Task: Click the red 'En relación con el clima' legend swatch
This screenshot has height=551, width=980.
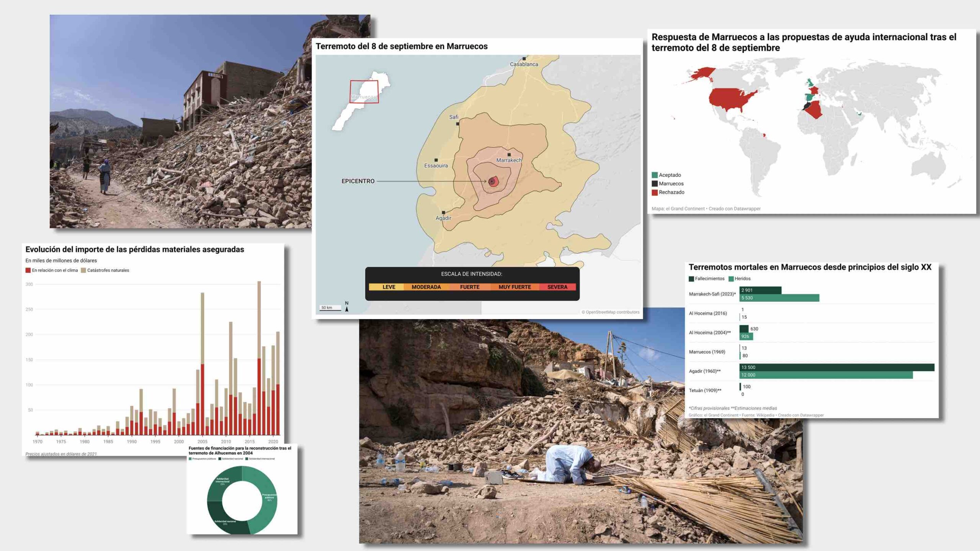Action: point(28,270)
